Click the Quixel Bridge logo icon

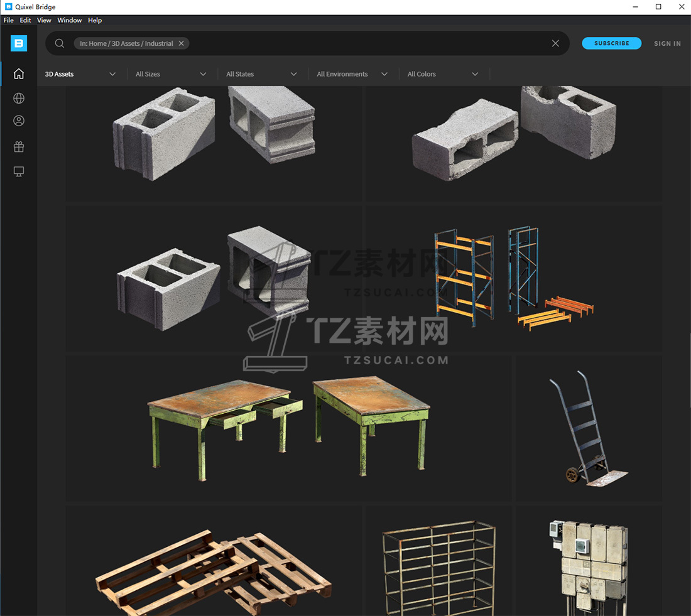pos(18,43)
